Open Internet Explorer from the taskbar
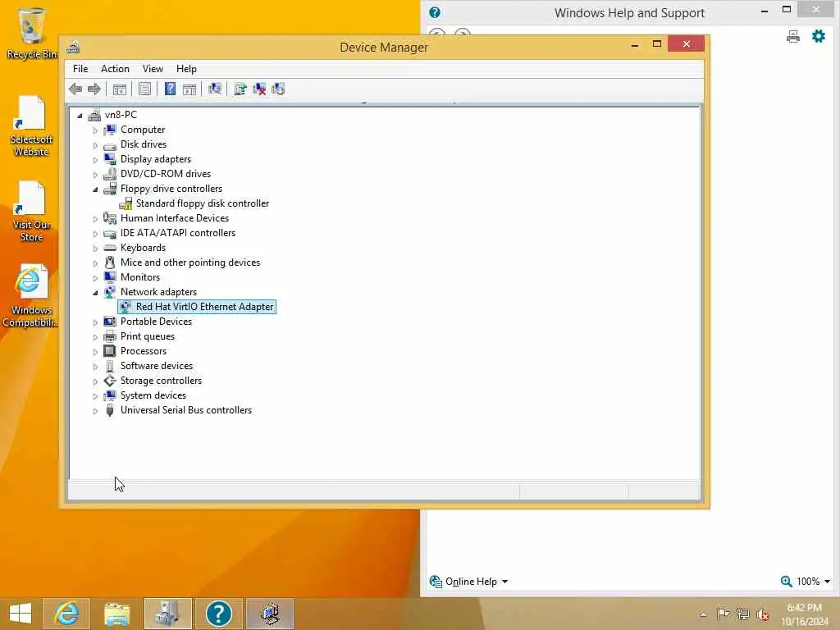 pos(66,614)
